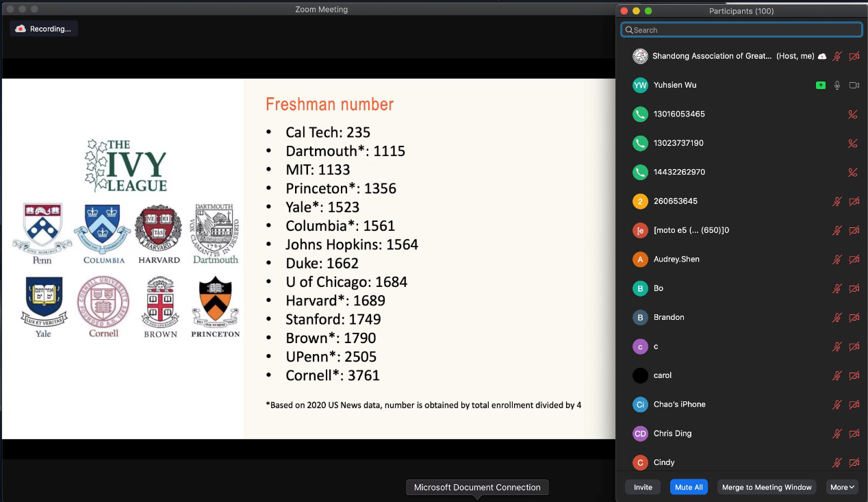Click Audrey.Shen's muted microphone icon
The image size is (868, 502).
pyautogui.click(x=837, y=260)
